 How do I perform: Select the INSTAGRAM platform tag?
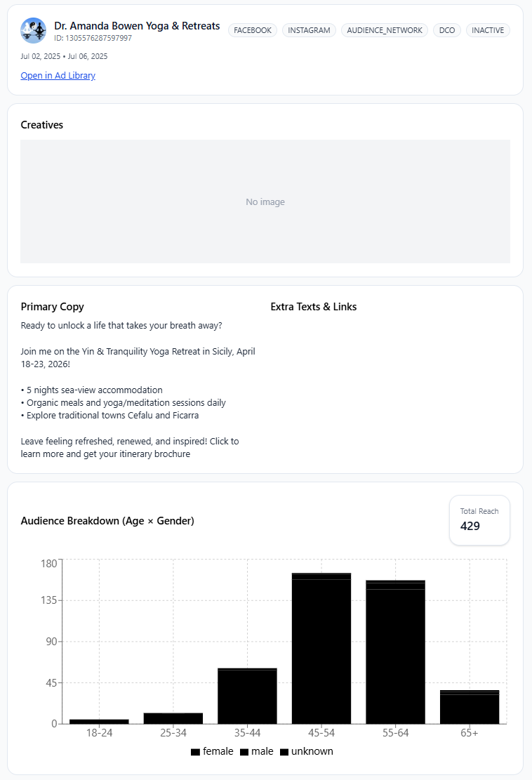(x=309, y=30)
